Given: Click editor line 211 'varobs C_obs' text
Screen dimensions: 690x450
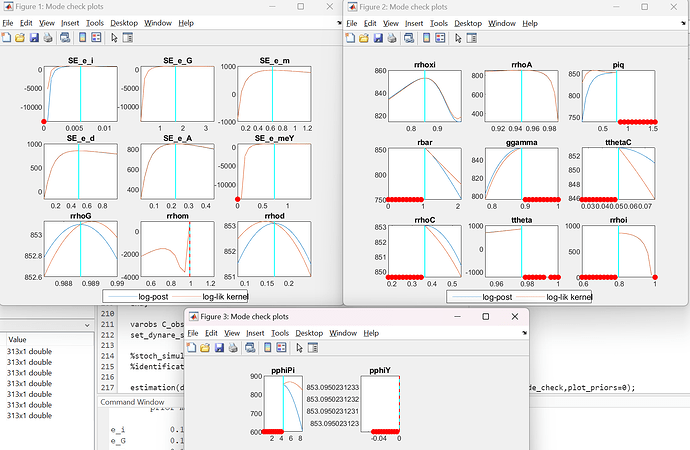Looking at the screenshot, I should [157, 324].
